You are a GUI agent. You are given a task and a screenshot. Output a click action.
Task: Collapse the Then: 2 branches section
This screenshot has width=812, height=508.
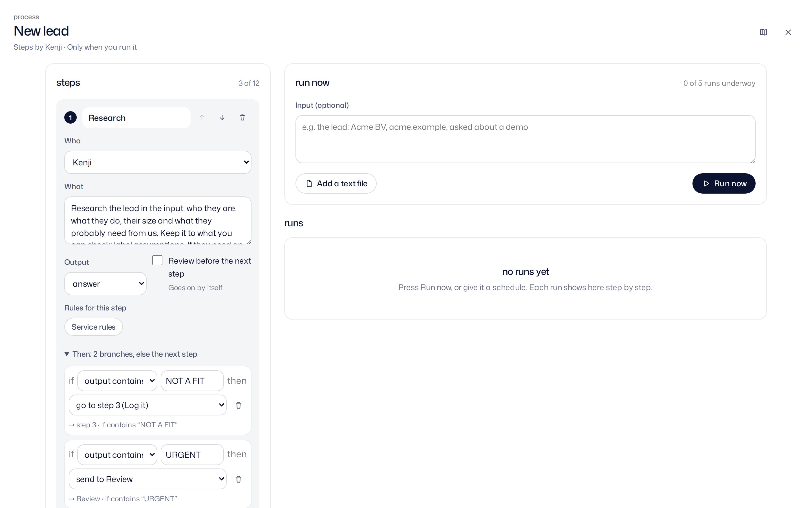pyautogui.click(x=131, y=354)
